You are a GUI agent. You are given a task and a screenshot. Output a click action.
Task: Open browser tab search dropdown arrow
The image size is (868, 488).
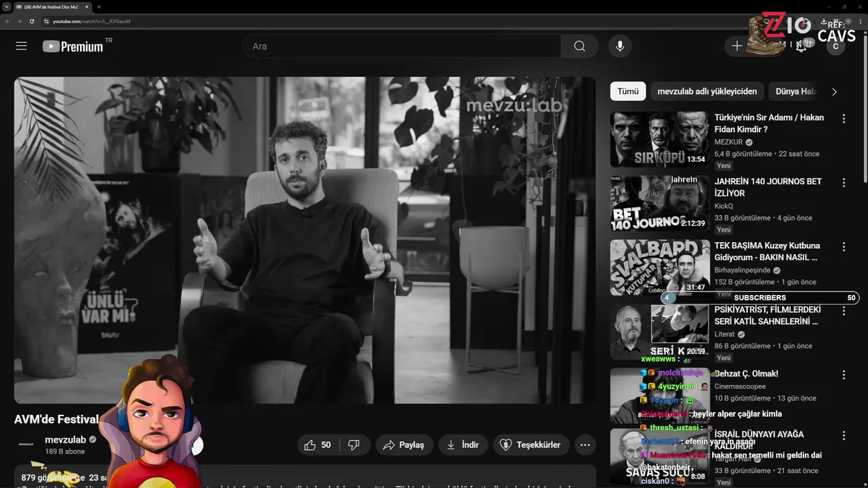tap(6, 7)
